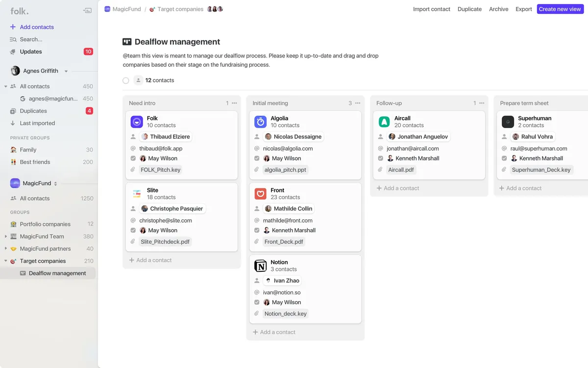Click the MagicFund partners handshake icon

(x=13, y=249)
